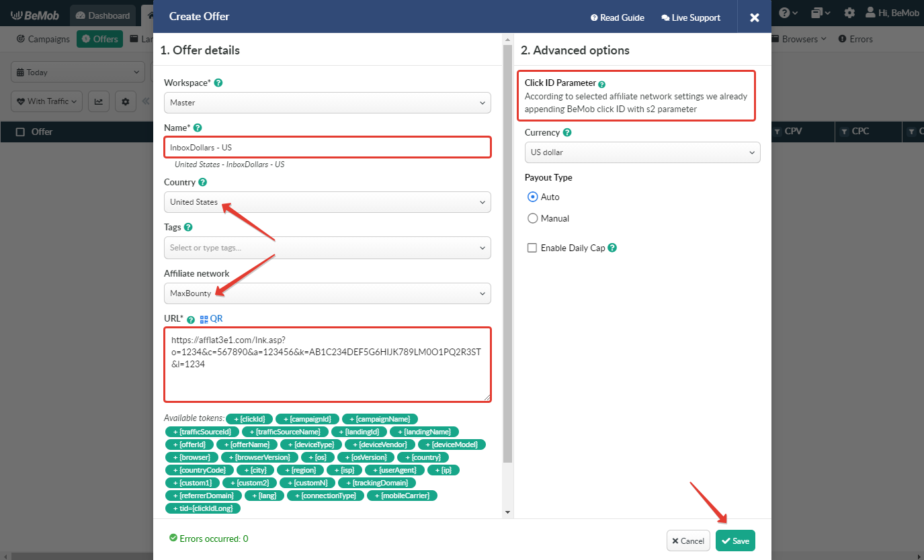Screen dimensions: 924x560
Task: Open the QR code generator link
Action: coord(211,319)
